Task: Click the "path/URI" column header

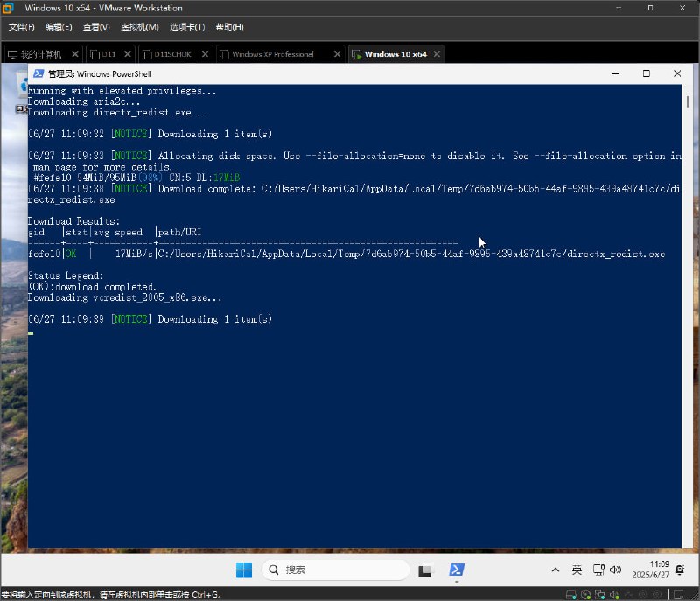Action: pos(179,232)
